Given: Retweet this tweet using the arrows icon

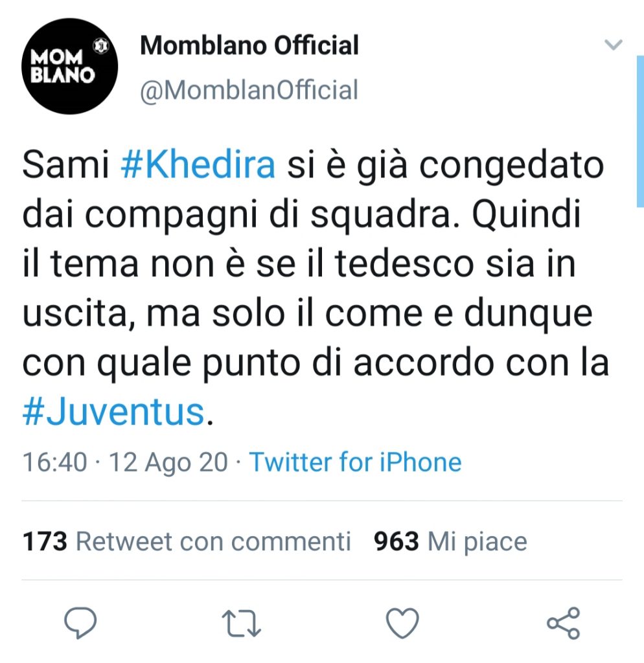Looking at the screenshot, I should pyautogui.click(x=241, y=623).
